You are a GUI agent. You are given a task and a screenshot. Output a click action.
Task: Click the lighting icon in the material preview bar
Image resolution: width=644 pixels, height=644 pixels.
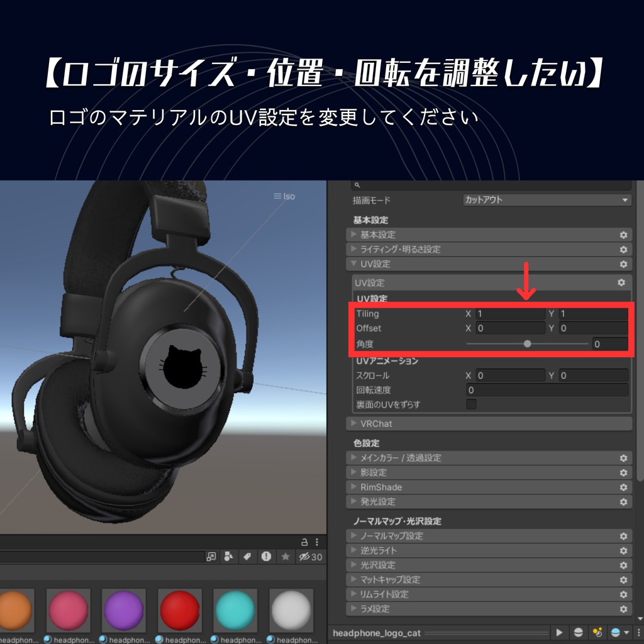597,633
